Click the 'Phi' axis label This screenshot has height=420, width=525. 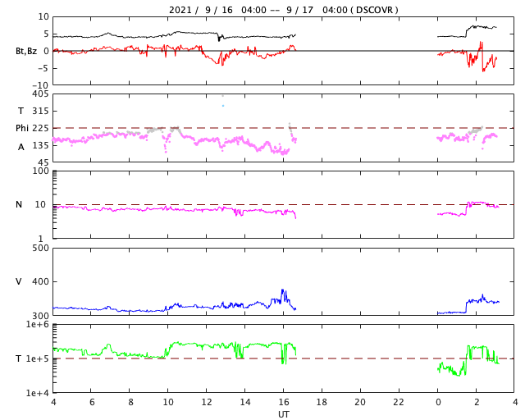22,128
